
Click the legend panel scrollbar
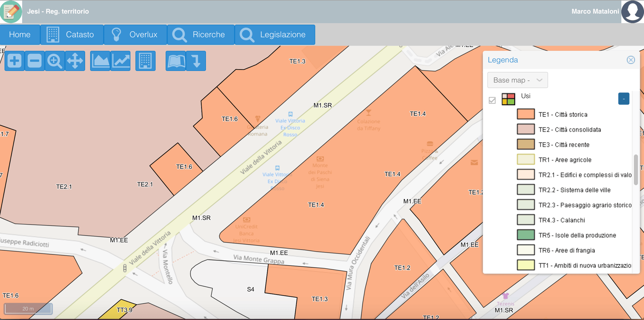(636, 170)
